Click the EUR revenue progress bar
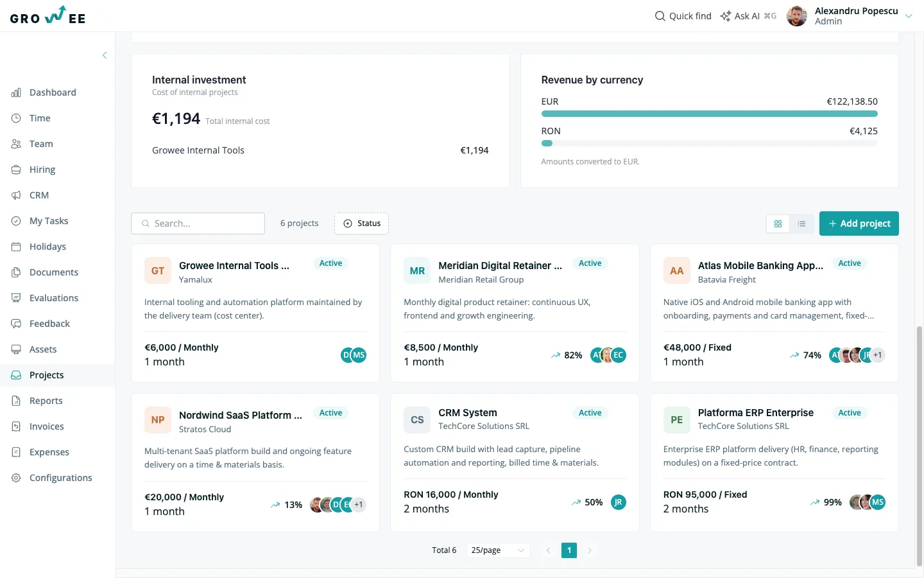Viewport: 924px width, 578px height. (710, 114)
